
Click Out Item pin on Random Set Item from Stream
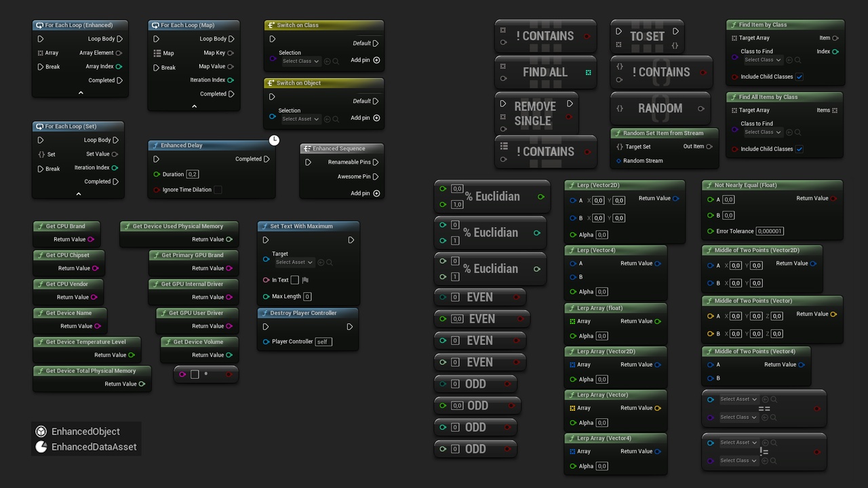click(709, 146)
